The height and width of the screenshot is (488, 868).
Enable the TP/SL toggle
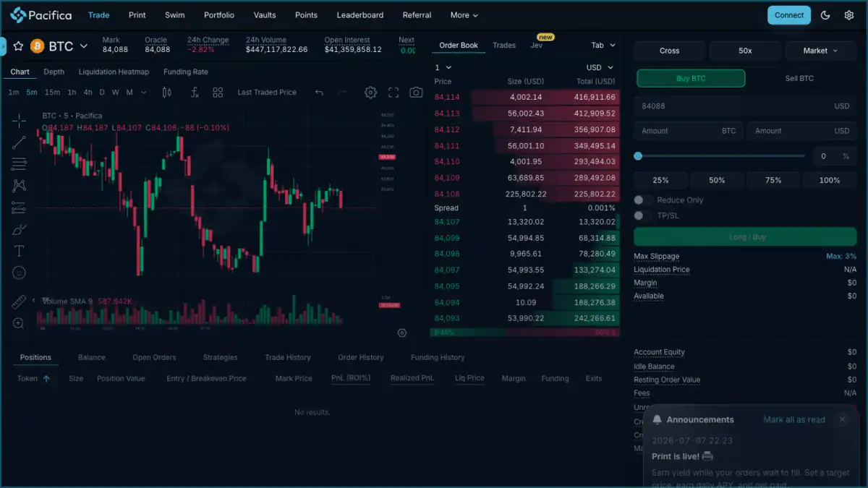639,215
